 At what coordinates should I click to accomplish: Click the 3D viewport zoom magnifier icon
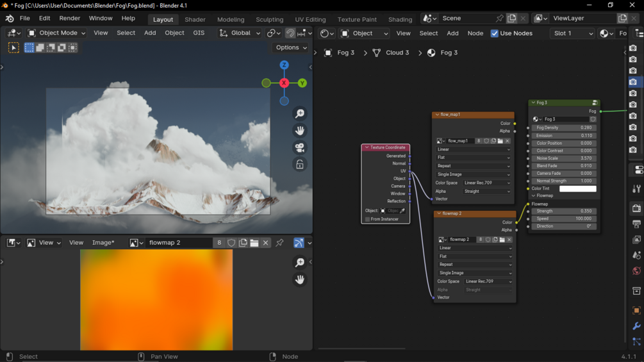coord(300,113)
